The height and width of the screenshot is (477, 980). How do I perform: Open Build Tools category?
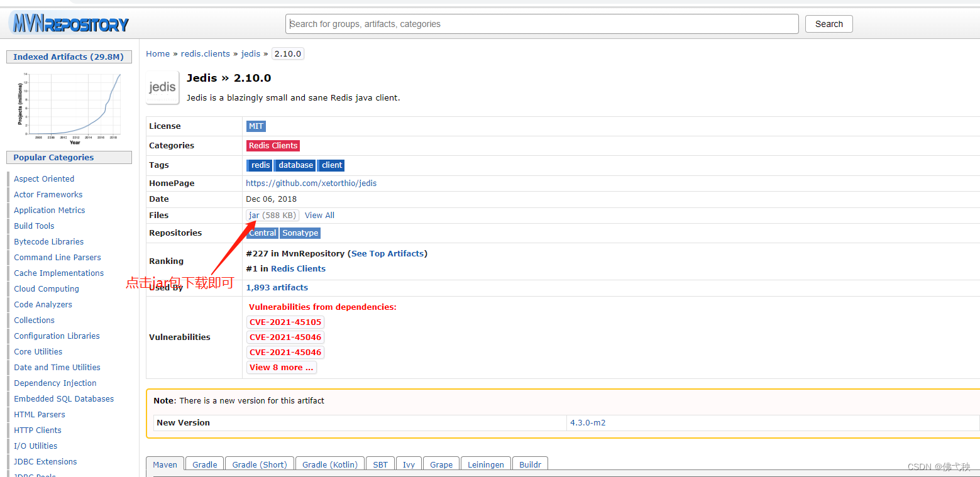coord(34,226)
